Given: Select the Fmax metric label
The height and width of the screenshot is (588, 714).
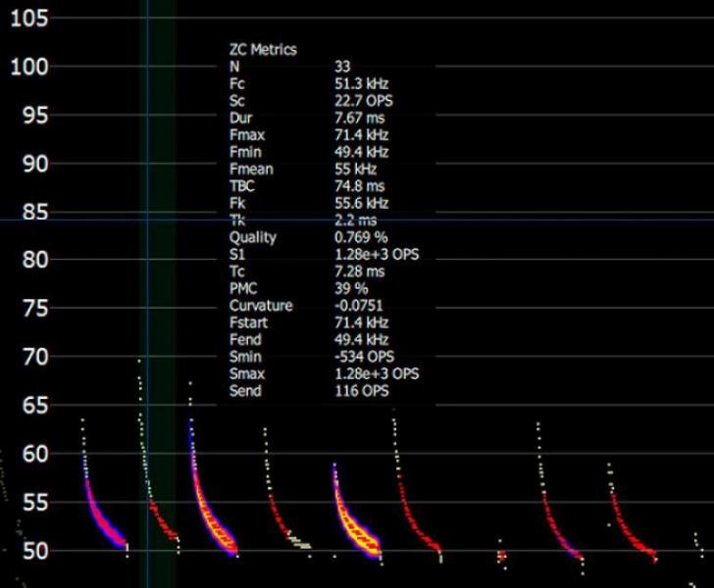Looking at the screenshot, I should (x=245, y=135).
